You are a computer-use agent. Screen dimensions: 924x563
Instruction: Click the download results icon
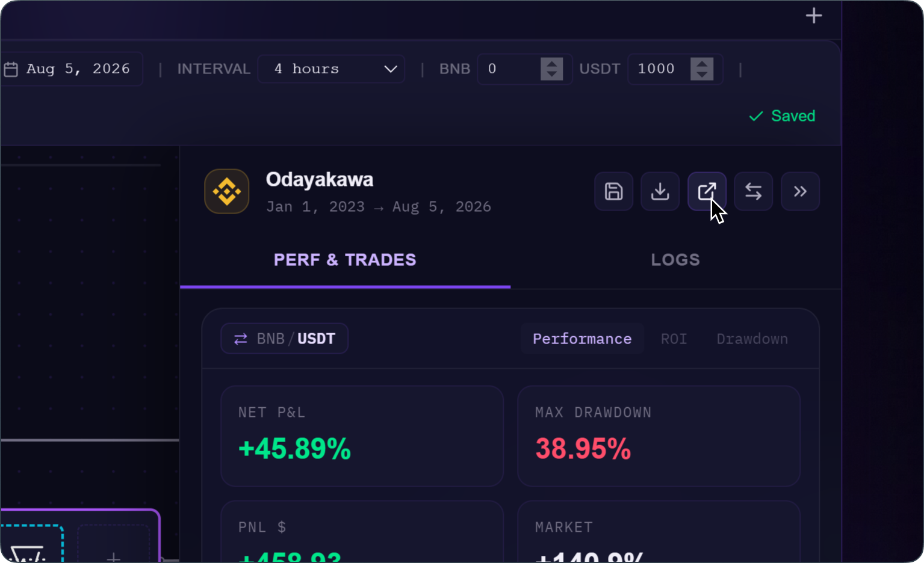660,191
